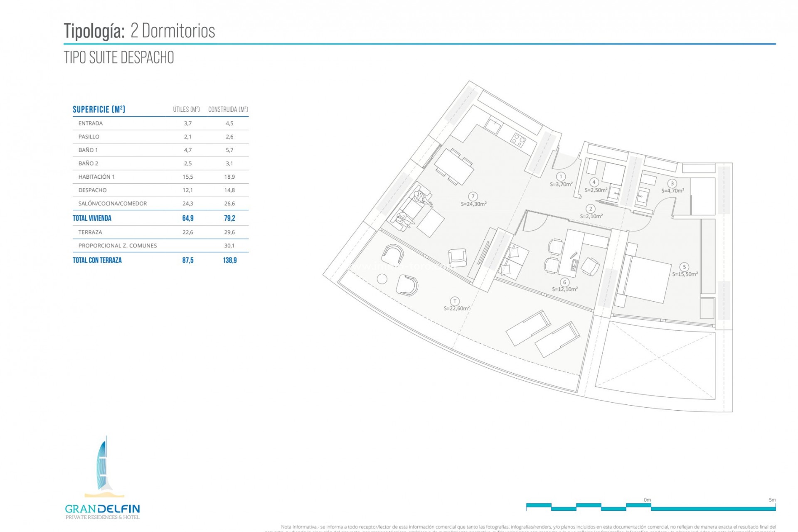Screen dimensions: 798x532
Task: Click the round terrace table
Action: [382, 279]
